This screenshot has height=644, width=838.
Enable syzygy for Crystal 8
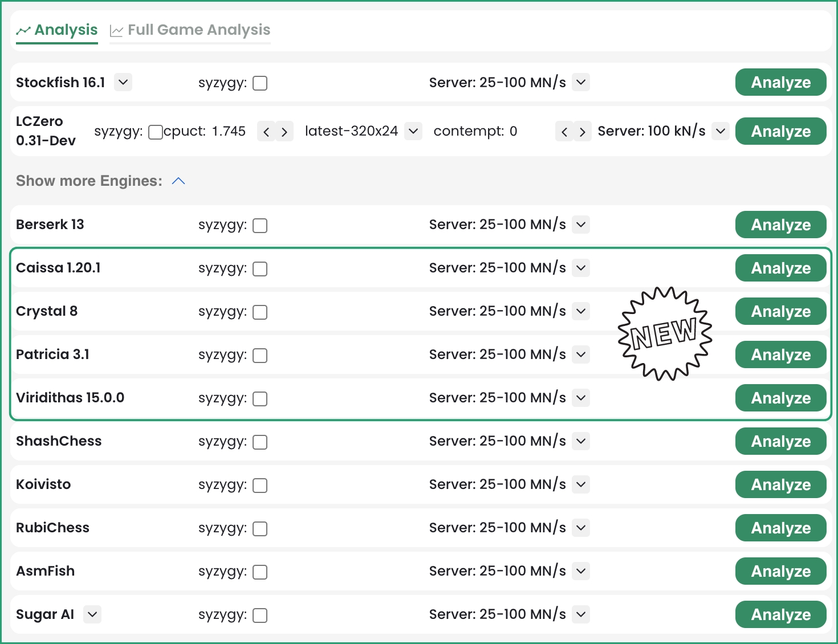[x=260, y=312]
